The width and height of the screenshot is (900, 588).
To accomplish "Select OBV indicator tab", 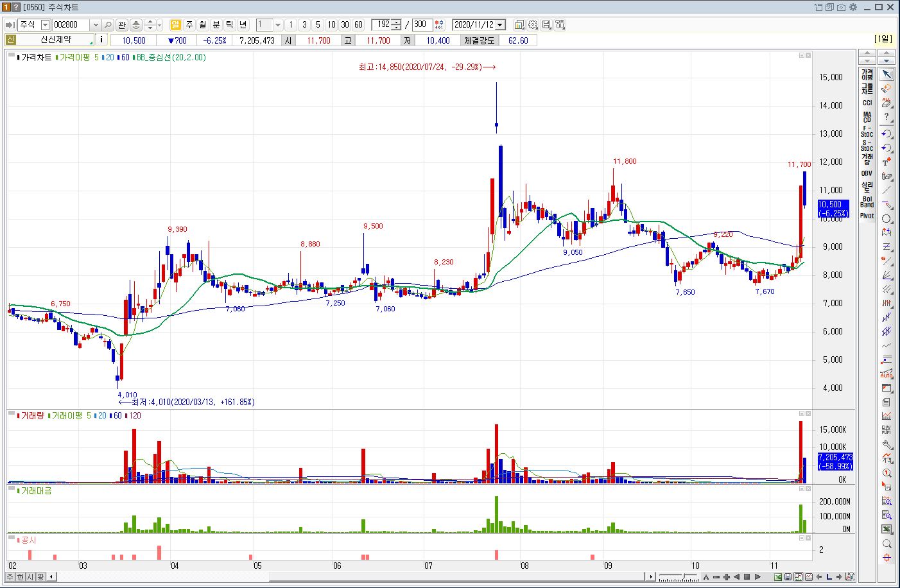I will tap(867, 173).
